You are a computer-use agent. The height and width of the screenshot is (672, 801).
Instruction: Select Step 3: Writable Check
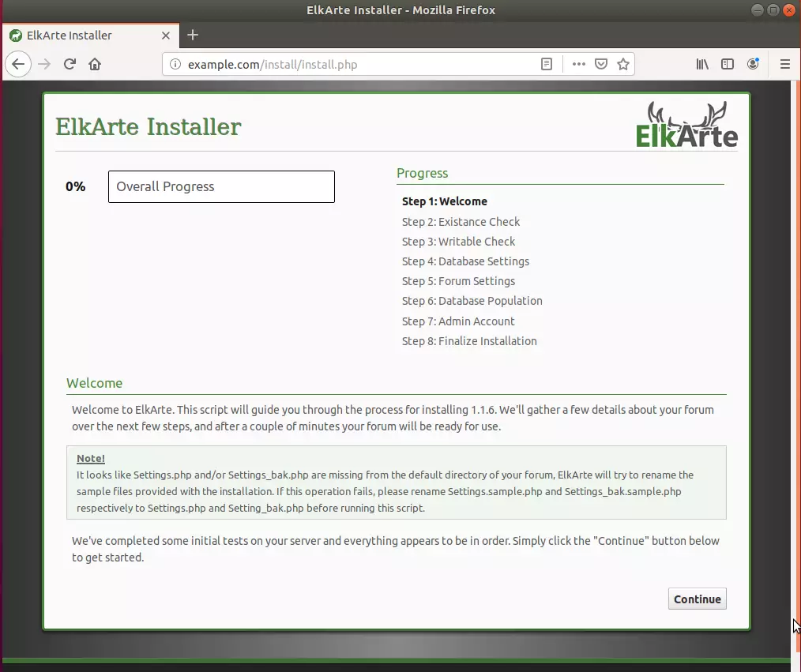[x=458, y=242]
